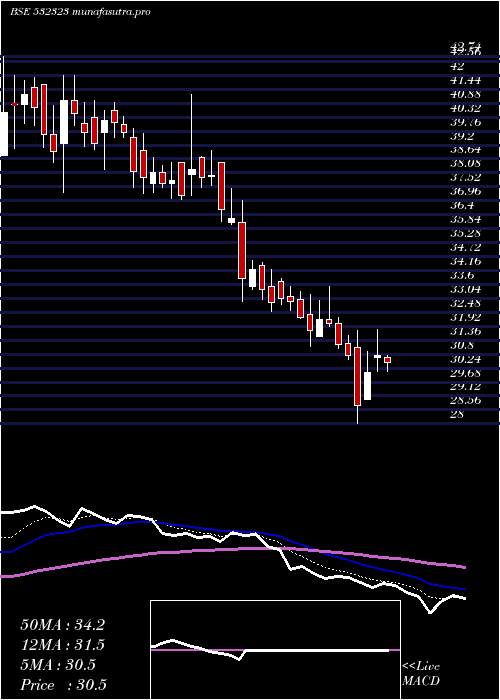Click the 37.52 price axis label

coord(466,178)
